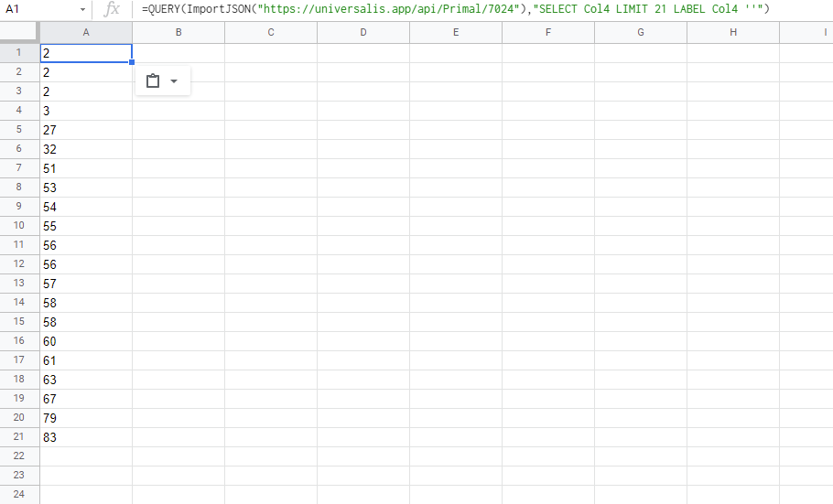The image size is (833, 504).
Task: Click cell with value 67
Action: tap(86, 398)
